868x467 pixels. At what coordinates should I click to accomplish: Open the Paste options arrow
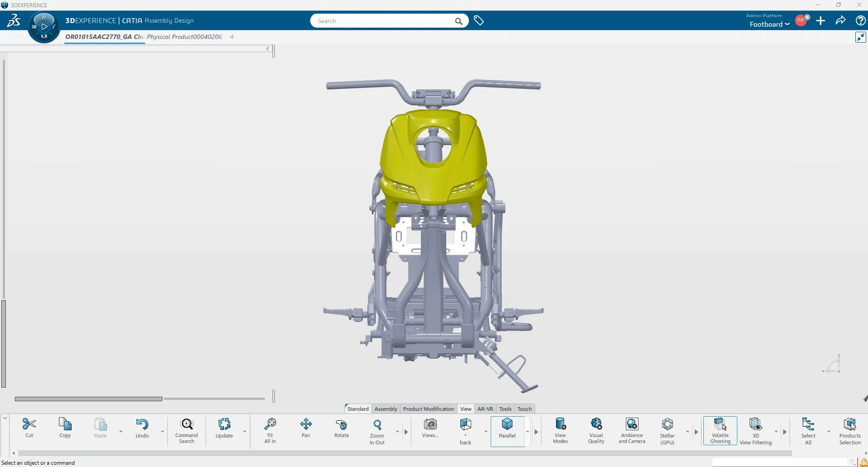click(x=121, y=432)
